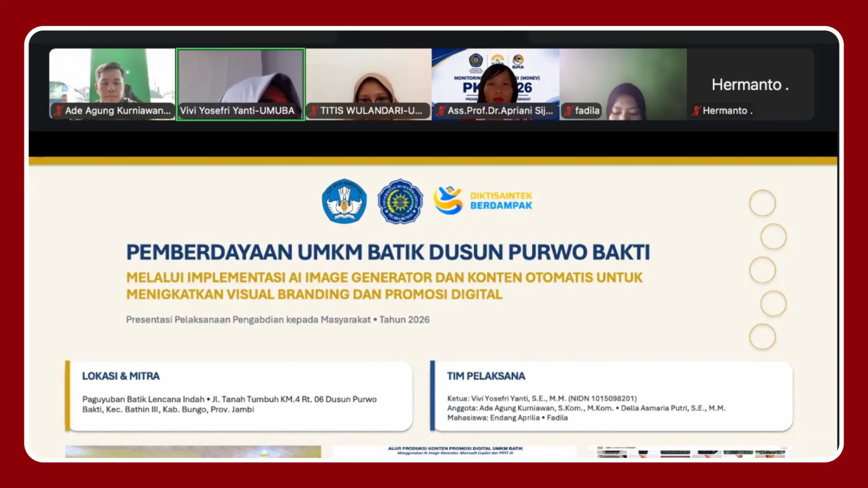Click the large Hermanto name text
The image size is (868, 488).
pyautogui.click(x=750, y=85)
